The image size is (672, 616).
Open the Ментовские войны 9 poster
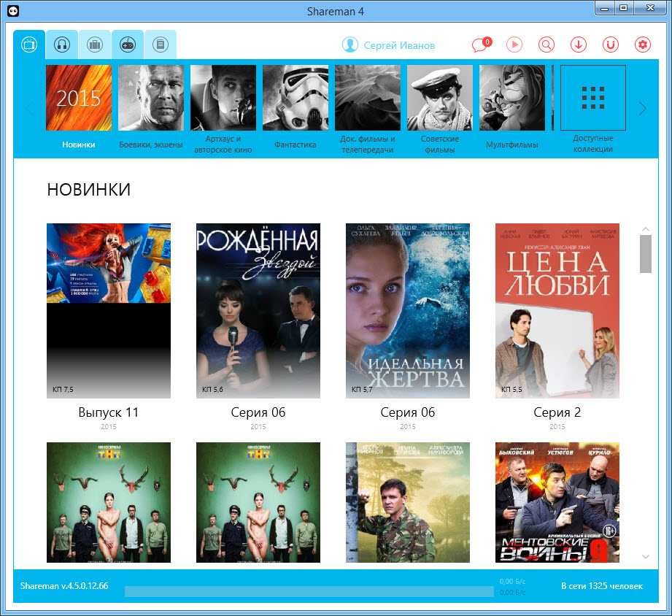[x=557, y=502]
